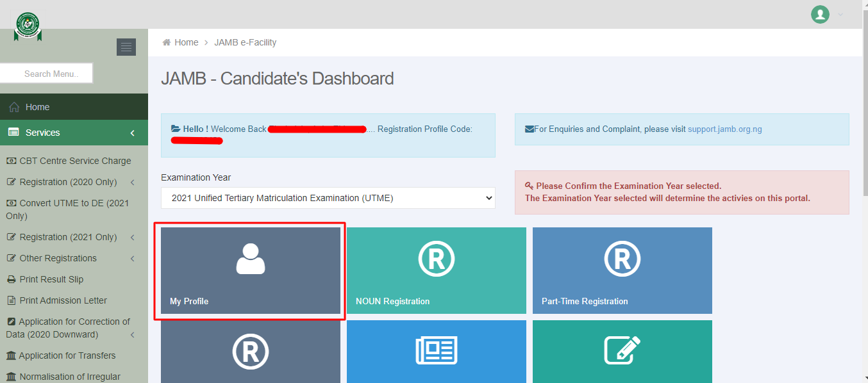This screenshot has width=868, height=383.
Task: Click the JAMB logo in header
Action: coord(28,25)
